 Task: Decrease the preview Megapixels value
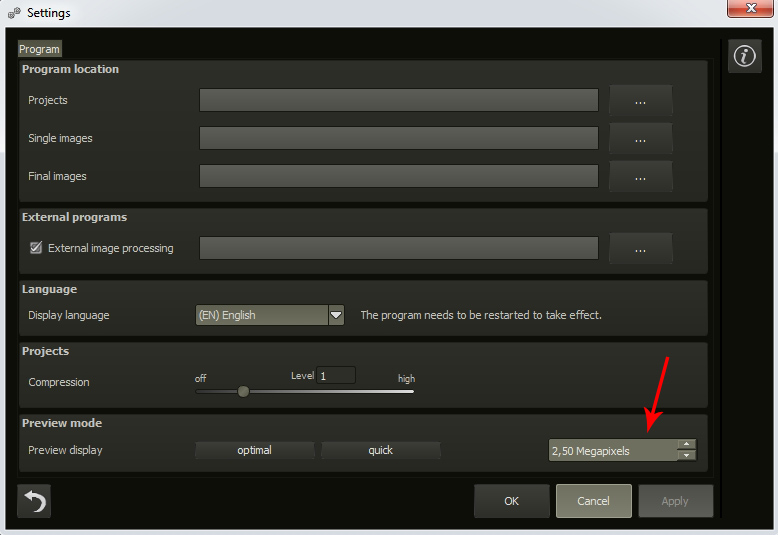click(x=686, y=456)
